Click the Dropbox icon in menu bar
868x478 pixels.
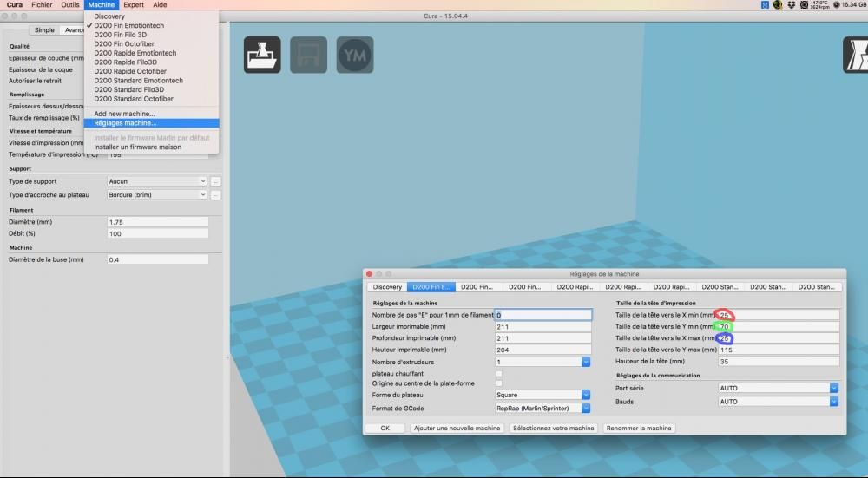pos(791,4)
